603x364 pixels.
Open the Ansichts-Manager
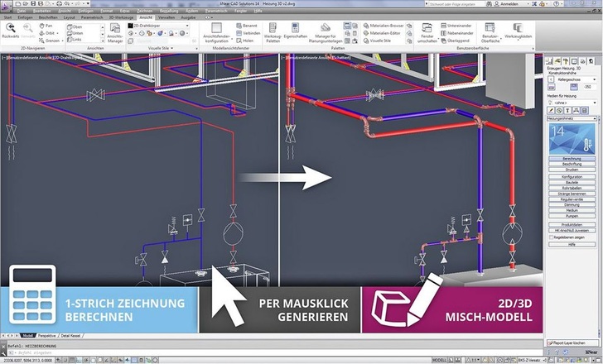click(x=114, y=32)
